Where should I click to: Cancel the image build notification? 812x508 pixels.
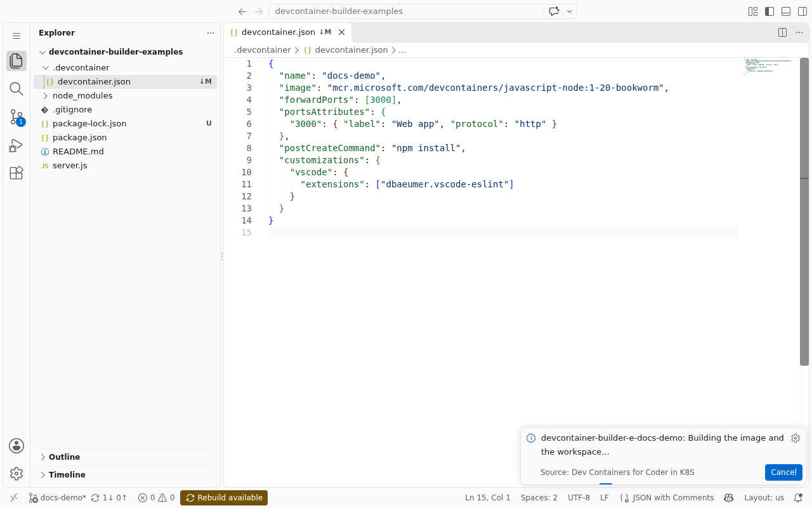pos(783,472)
